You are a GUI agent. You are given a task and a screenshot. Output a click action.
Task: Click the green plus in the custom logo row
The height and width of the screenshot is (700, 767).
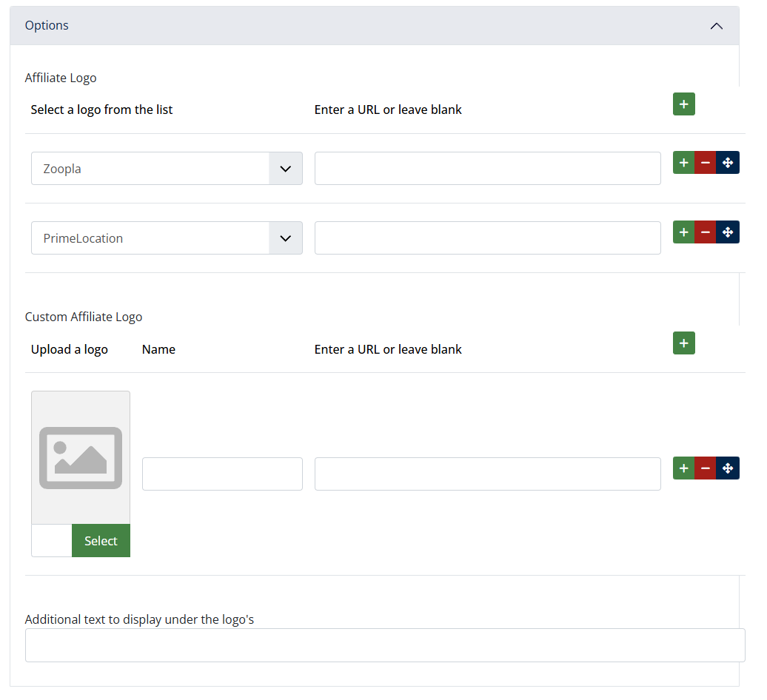click(683, 468)
